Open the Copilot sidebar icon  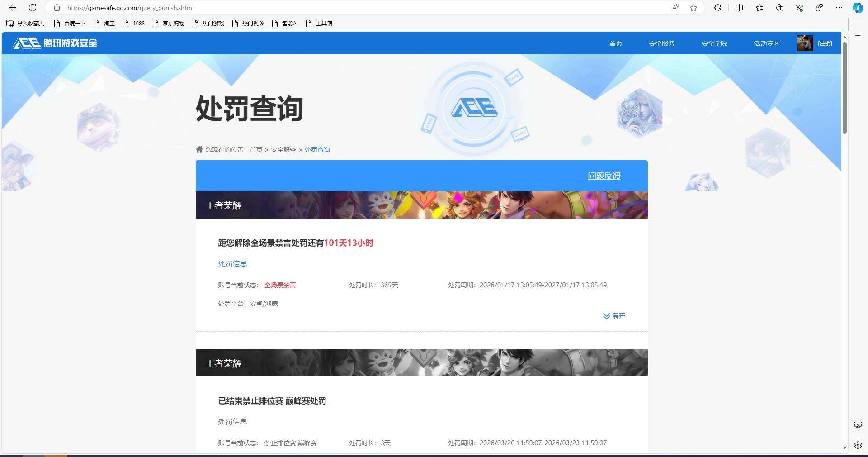coord(858,8)
